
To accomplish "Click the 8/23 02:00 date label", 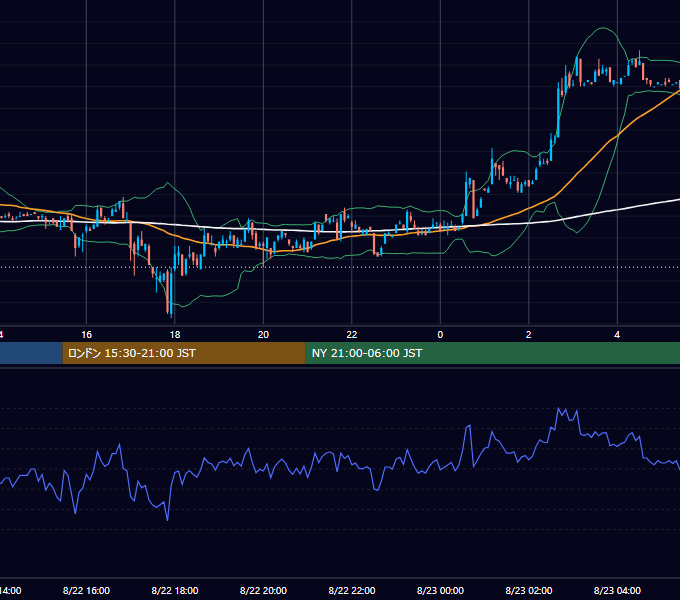I will coord(529,590).
